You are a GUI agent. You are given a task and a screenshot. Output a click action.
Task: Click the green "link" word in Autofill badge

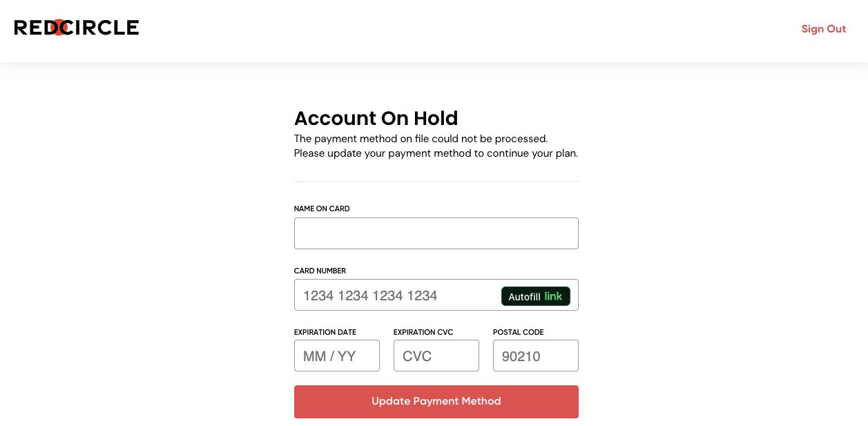[554, 296]
